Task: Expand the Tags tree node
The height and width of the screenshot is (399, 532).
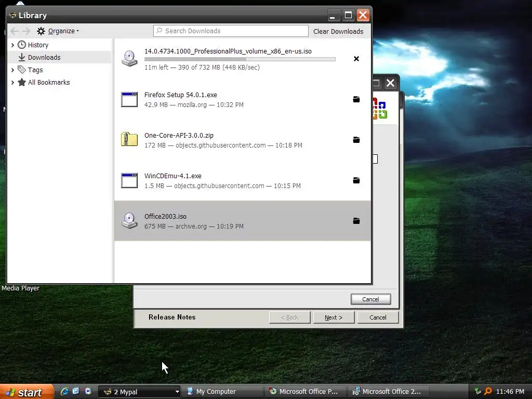Action: 12,70
